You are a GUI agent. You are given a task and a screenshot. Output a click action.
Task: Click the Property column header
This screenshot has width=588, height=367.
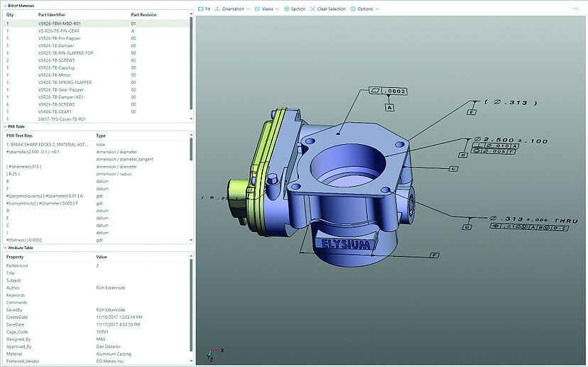point(15,257)
